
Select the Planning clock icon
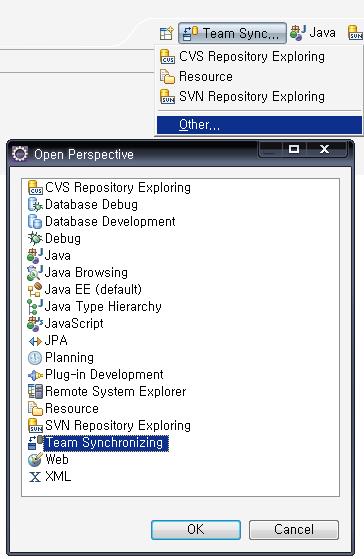(x=35, y=358)
